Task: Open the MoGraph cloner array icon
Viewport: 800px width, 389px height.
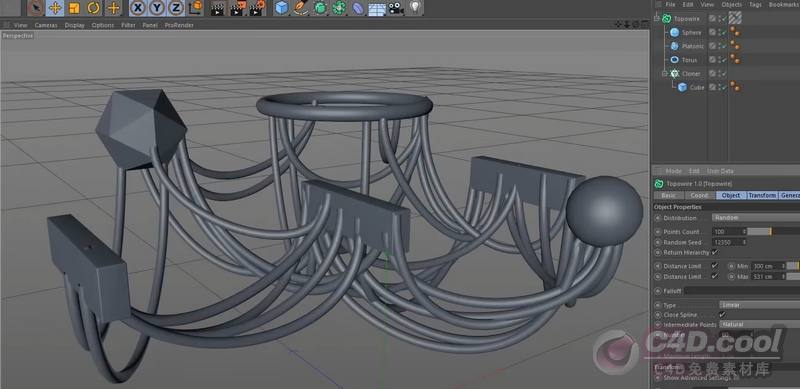Action: (x=339, y=8)
